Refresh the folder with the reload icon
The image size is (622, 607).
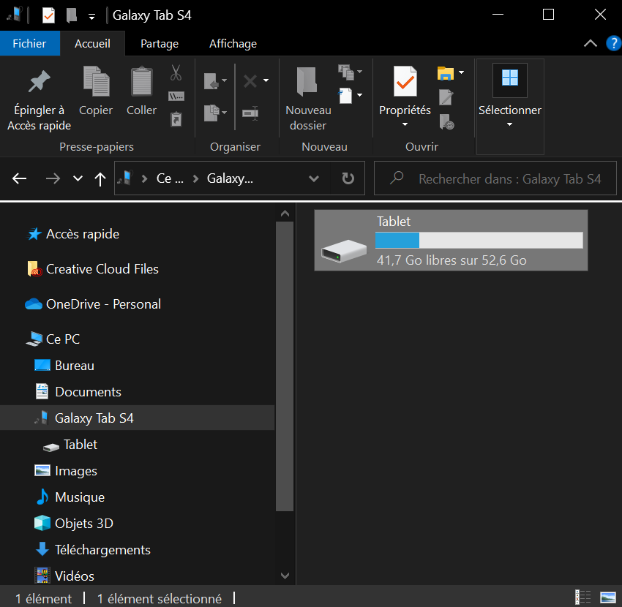[x=347, y=179]
